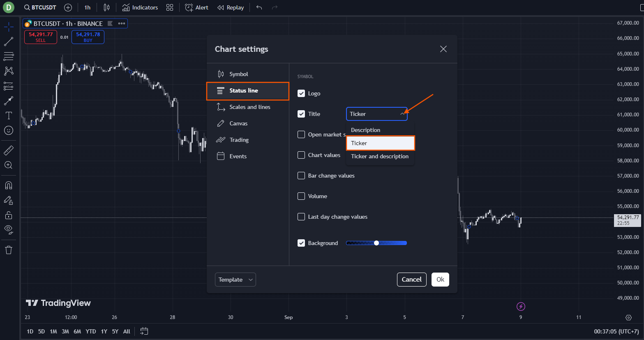Open the emoji icons tool
The width and height of the screenshot is (644, 340).
pyautogui.click(x=9, y=130)
